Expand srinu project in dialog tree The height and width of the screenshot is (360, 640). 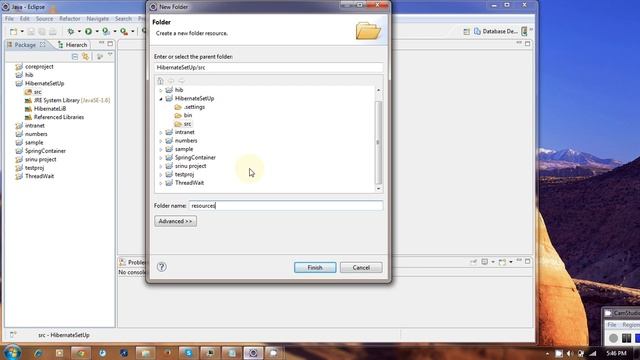tap(161, 167)
